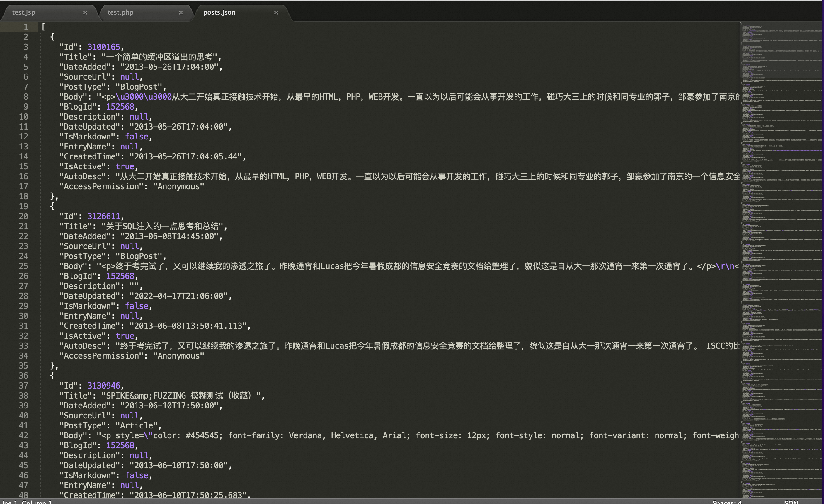Viewport: 824px width, 504px height.
Task: Place cursor on Id value 3126611
Action: point(103,216)
